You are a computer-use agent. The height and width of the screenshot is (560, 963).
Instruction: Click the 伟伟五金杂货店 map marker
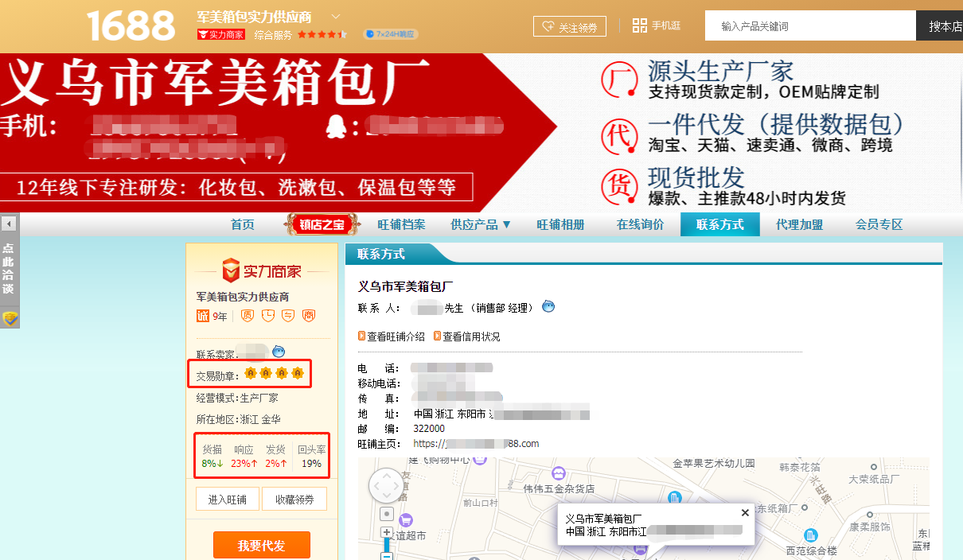pos(559,473)
